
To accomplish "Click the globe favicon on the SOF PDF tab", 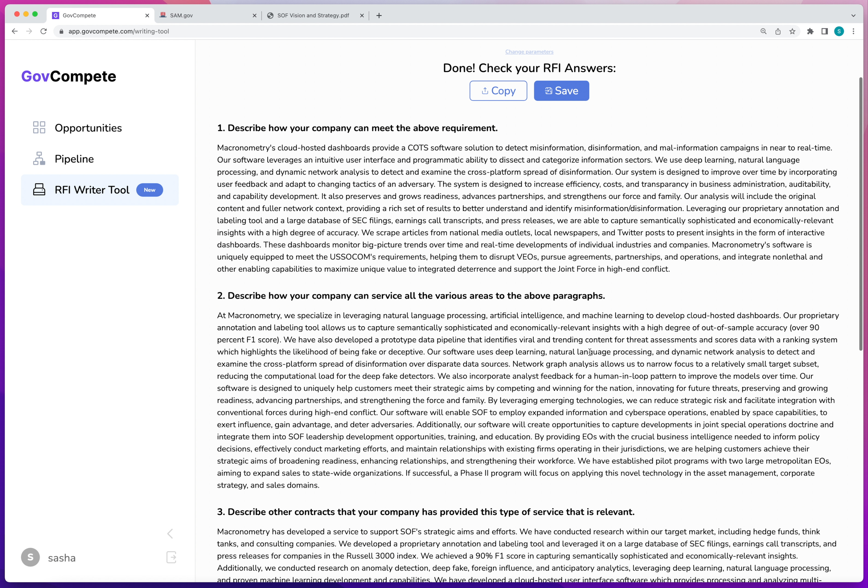I will click(270, 15).
